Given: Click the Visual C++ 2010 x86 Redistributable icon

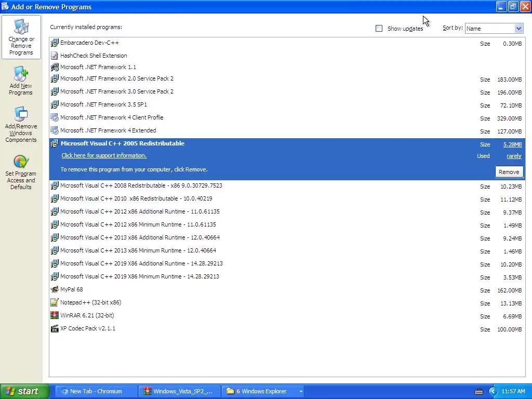Looking at the screenshot, I should click(x=54, y=198).
